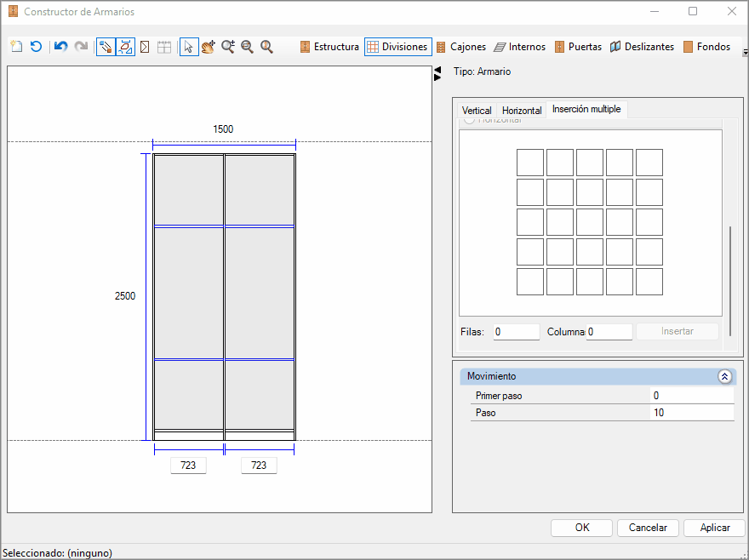Select the pointer selection tool
749x560 pixels.
189,46
